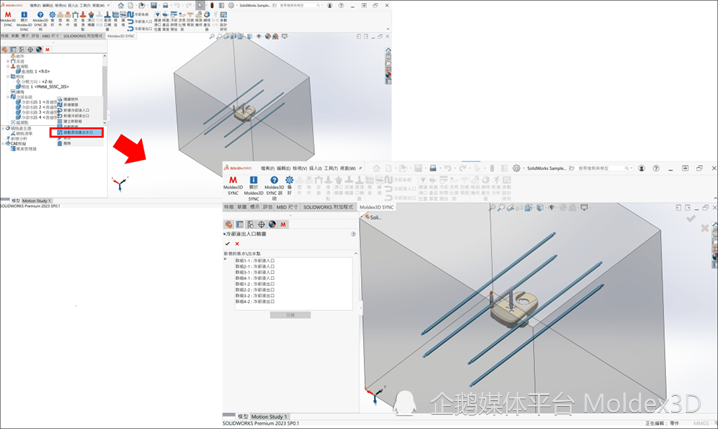
Task: Switch to MBD 尺寸 tab in lower window
Action: 287,207
